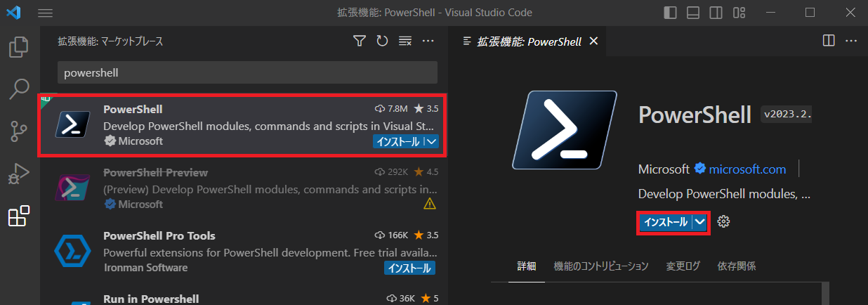This screenshot has width=868, height=305.
Task: Open the Run and Debug view
Action: tap(19, 173)
